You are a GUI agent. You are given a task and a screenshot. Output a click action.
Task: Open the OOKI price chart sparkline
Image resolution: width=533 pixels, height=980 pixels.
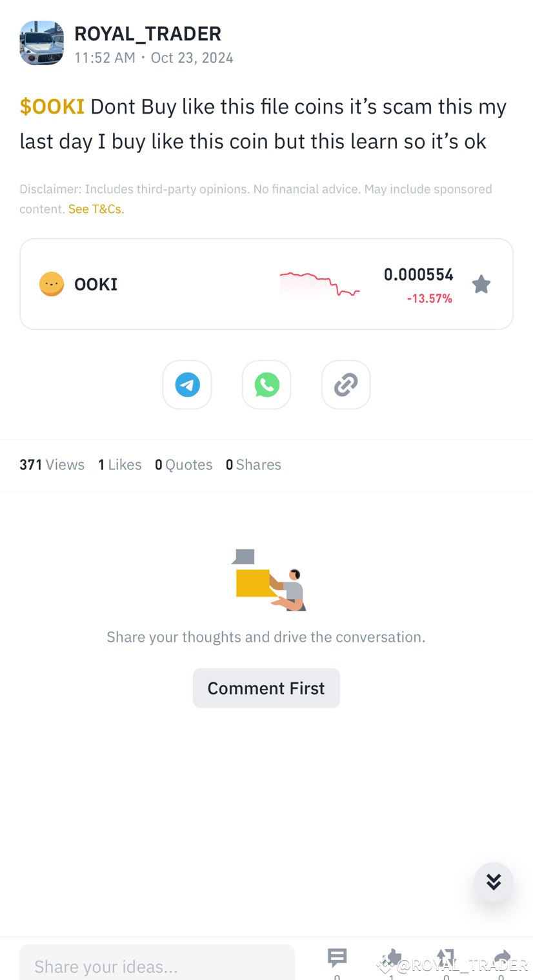(x=319, y=284)
